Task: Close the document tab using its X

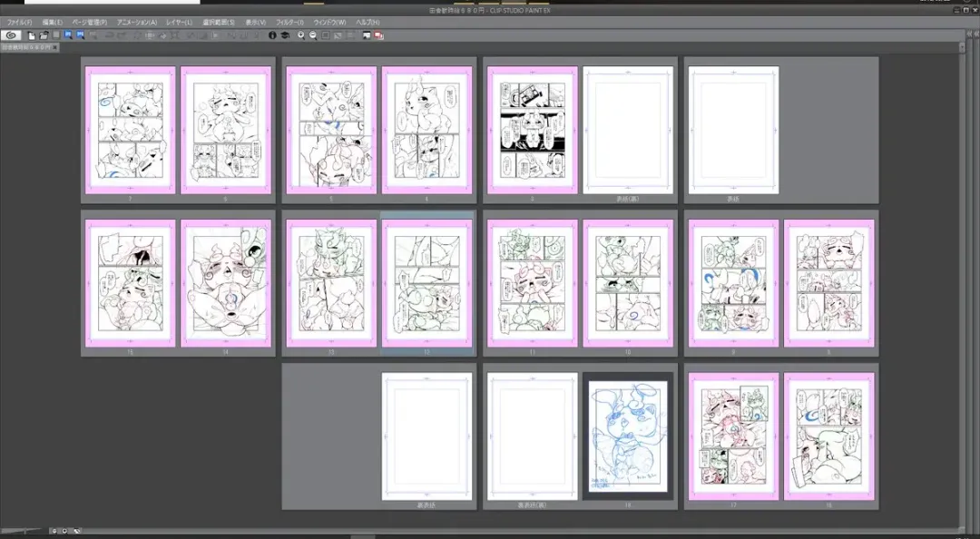Action: (56, 46)
